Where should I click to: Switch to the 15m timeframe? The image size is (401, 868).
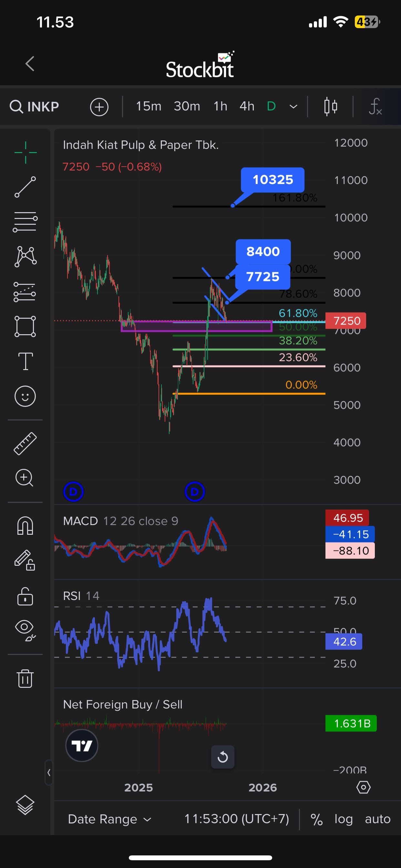coord(149,107)
